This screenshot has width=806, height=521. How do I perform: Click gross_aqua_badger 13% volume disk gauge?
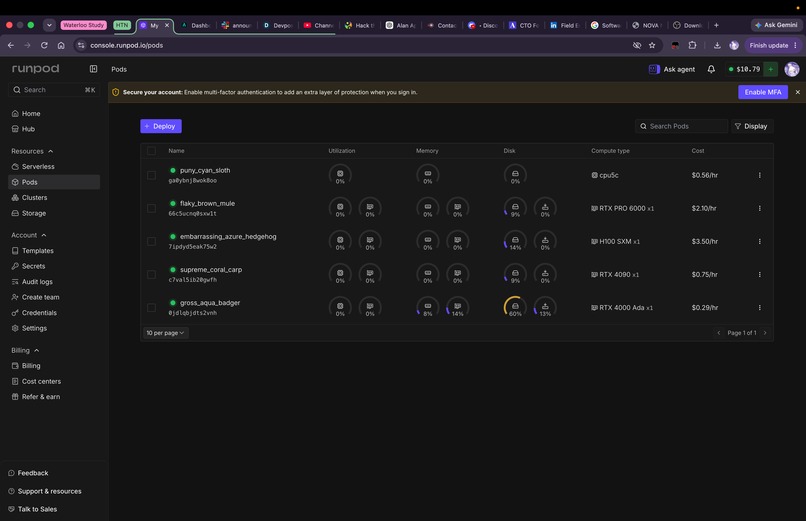click(x=545, y=307)
